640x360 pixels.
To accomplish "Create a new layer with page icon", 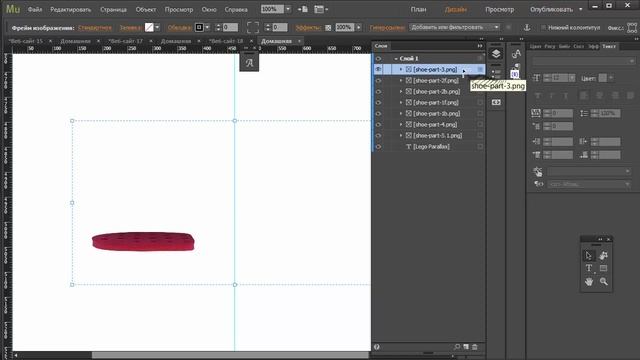I will point(466,347).
